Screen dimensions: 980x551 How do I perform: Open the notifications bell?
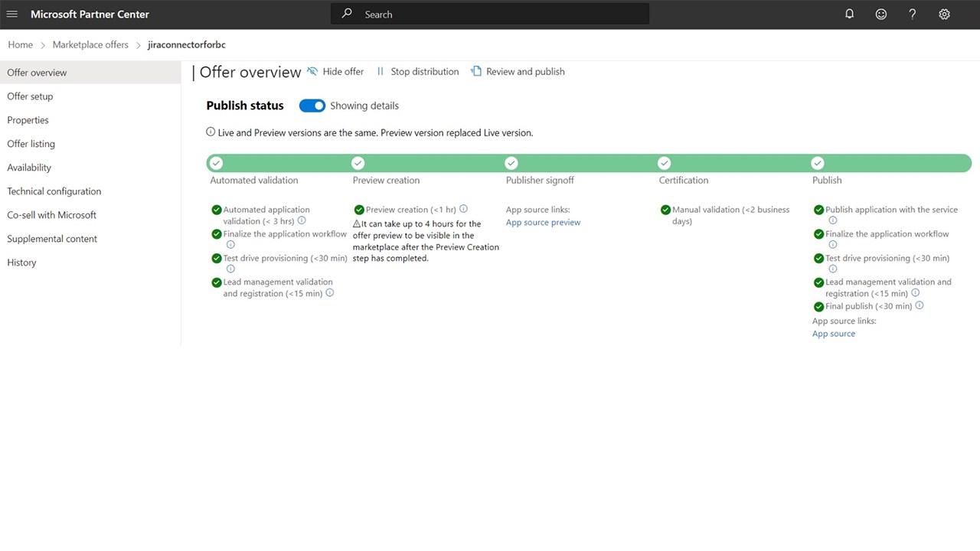click(x=849, y=15)
